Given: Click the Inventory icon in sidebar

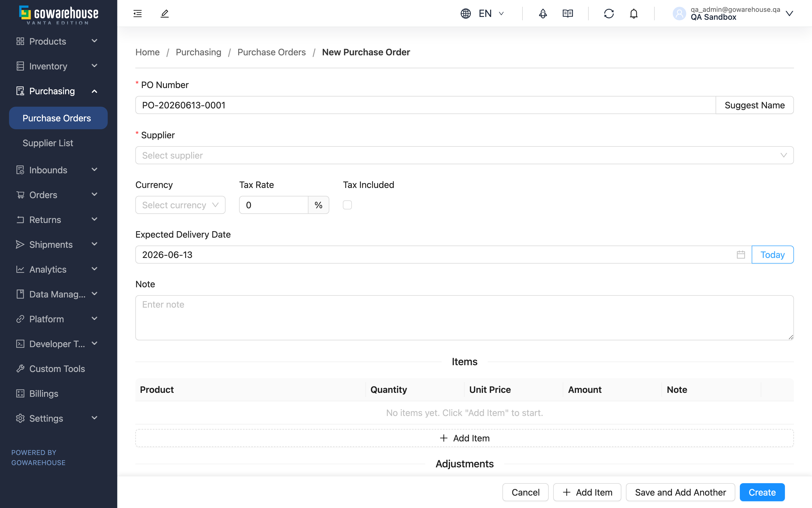Looking at the screenshot, I should [21, 66].
